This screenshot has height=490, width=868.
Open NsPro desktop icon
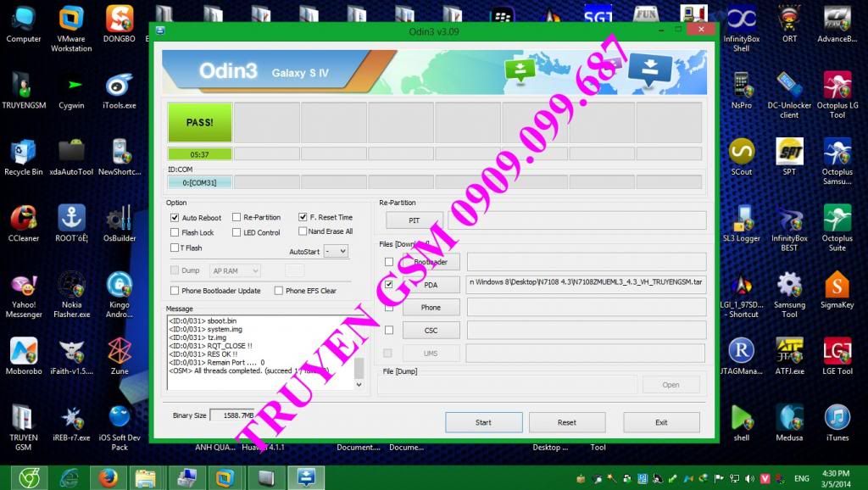(741, 91)
